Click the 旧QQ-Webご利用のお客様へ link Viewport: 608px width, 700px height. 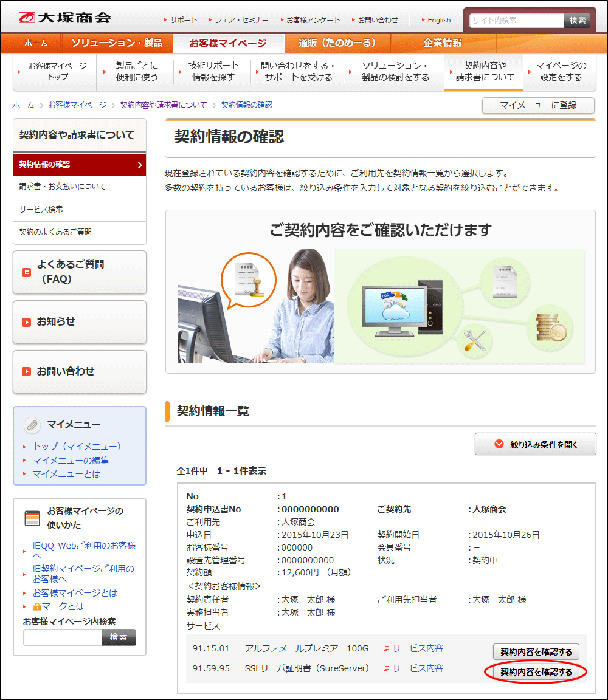tap(84, 551)
